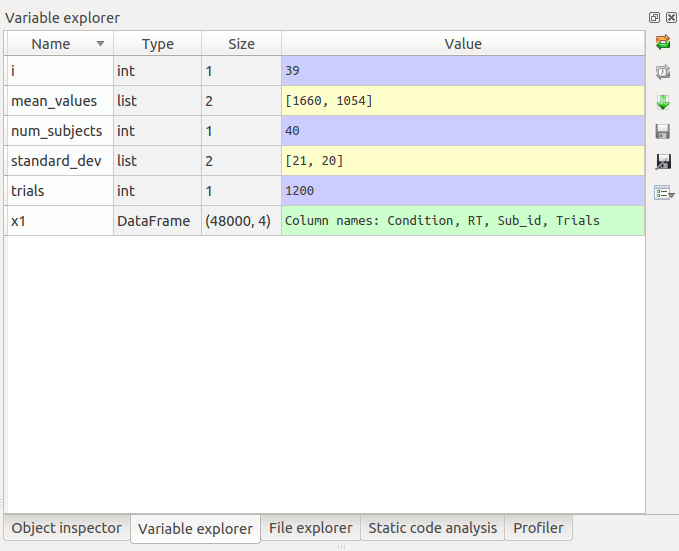Viewport: 679px width, 551px height.
Task: Switch to the Variable explorer tab
Action: (x=195, y=529)
